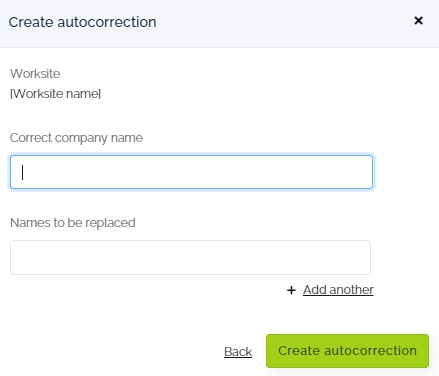
Task: Click into the Names to be replaced box
Action: click(190, 257)
